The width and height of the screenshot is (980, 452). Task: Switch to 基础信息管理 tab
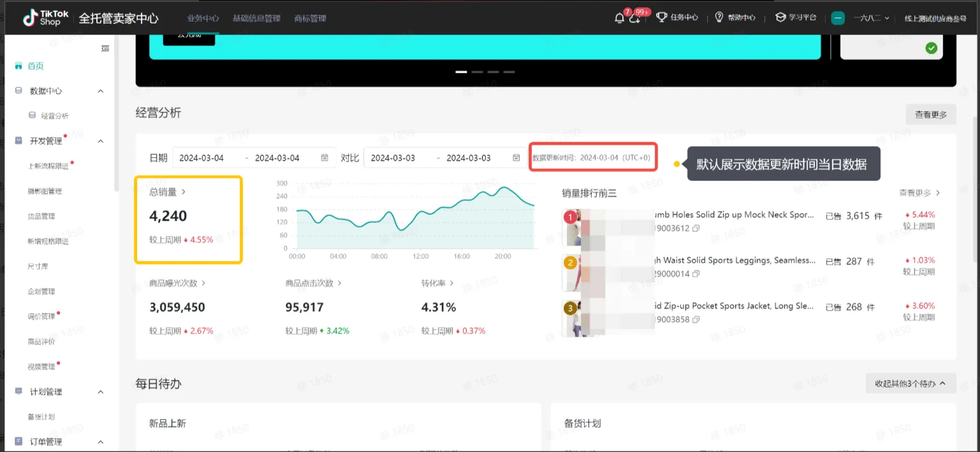tap(256, 18)
